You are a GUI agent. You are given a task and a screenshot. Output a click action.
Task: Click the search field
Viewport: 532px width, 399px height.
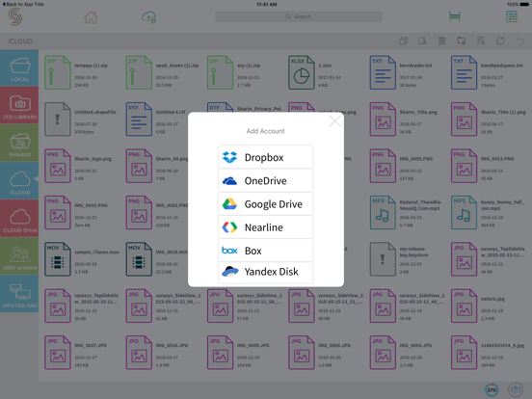(x=299, y=16)
